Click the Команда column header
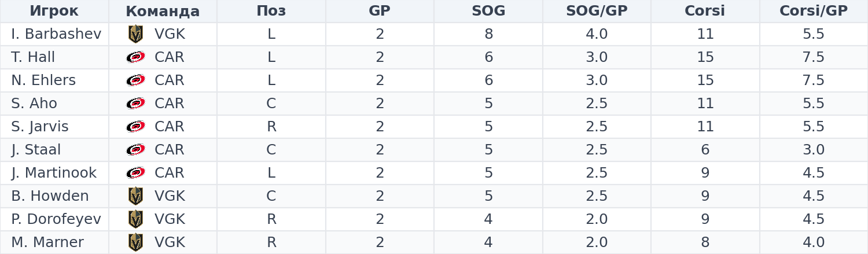 click(163, 11)
